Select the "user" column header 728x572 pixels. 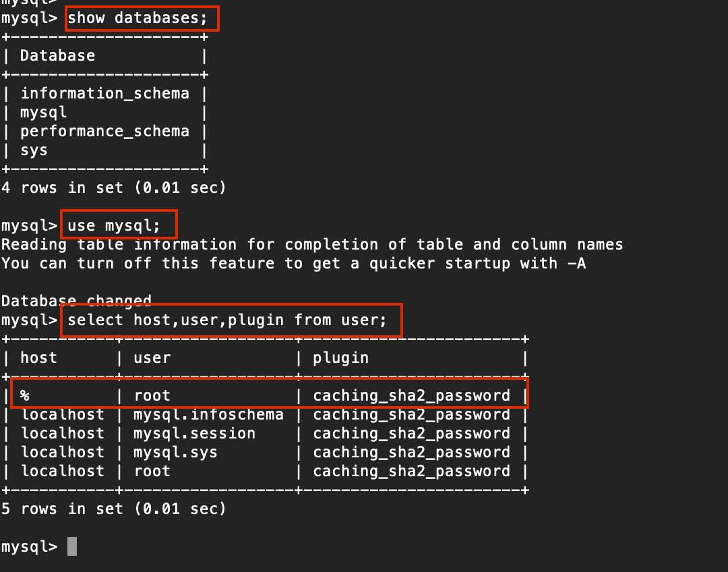pyautogui.click(x=152, y=357)
